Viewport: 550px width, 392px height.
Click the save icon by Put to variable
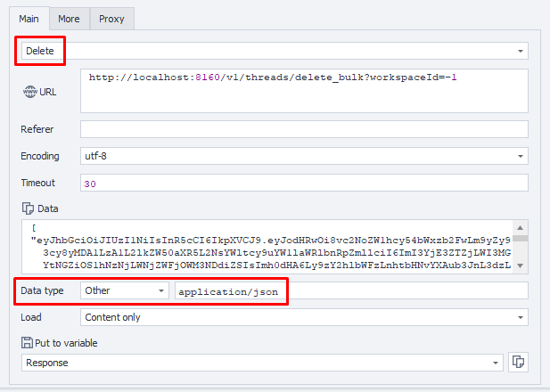[27, 343]
